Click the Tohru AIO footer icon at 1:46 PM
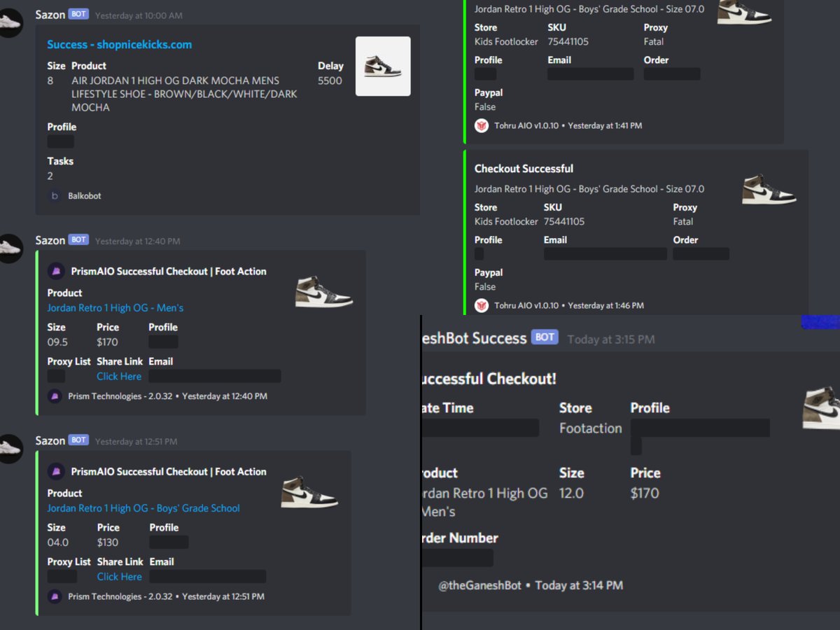Viewport: 840px width, 630px height. pos(482,305)
